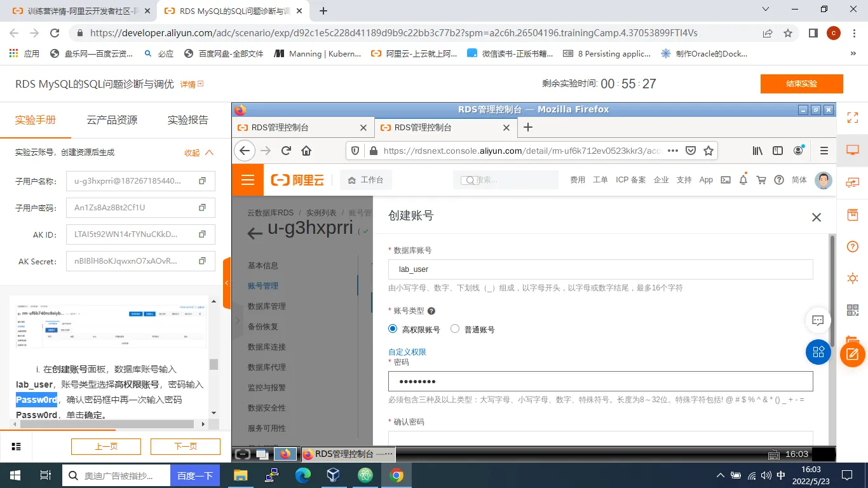Viewport: 868px width, 488px height.
Task: Open 数据库管理 in RDS sidebar
Action: [267, 306]
